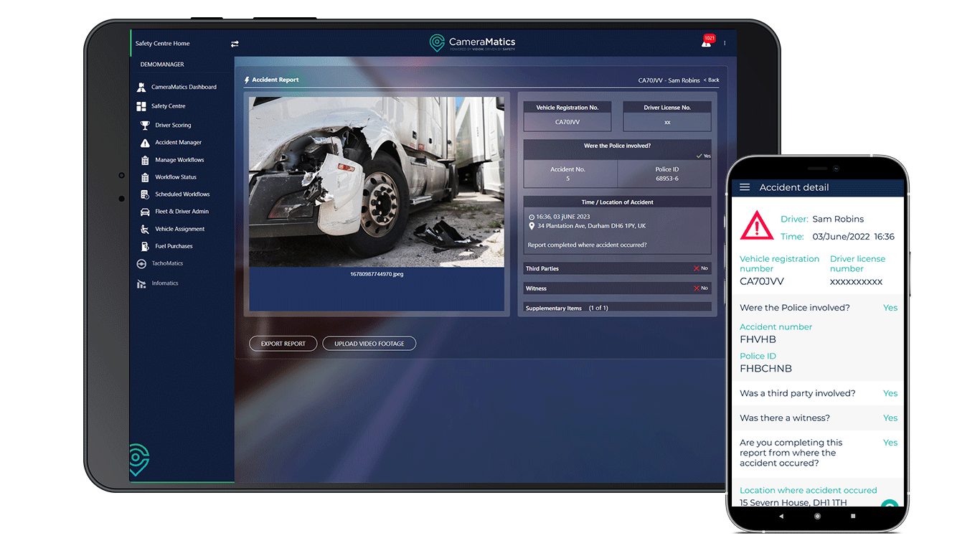Viewport: 980px width, 551px height.
Task: Expand the Supplementary Items section
Action: point(618,308)
